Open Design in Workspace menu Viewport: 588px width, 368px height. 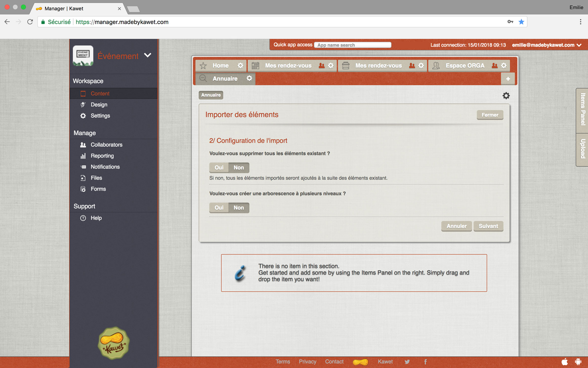coord(99,105)
